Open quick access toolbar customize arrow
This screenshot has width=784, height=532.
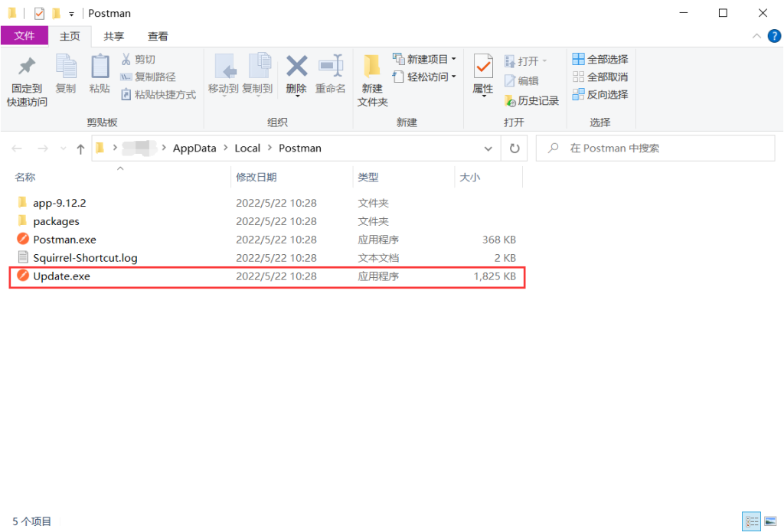point(71,14)
